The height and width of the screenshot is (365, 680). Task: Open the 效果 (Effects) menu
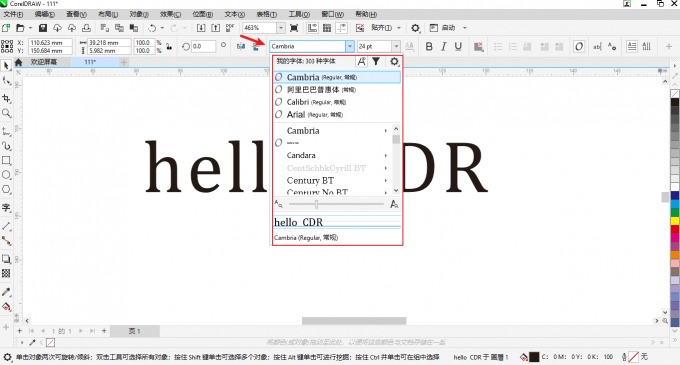tap(170, 14)
